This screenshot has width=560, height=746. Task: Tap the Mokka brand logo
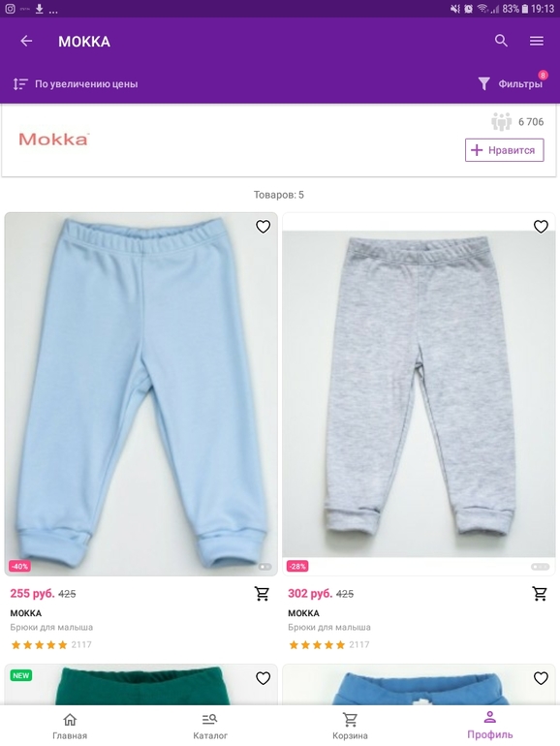click(x=53, y=140)
